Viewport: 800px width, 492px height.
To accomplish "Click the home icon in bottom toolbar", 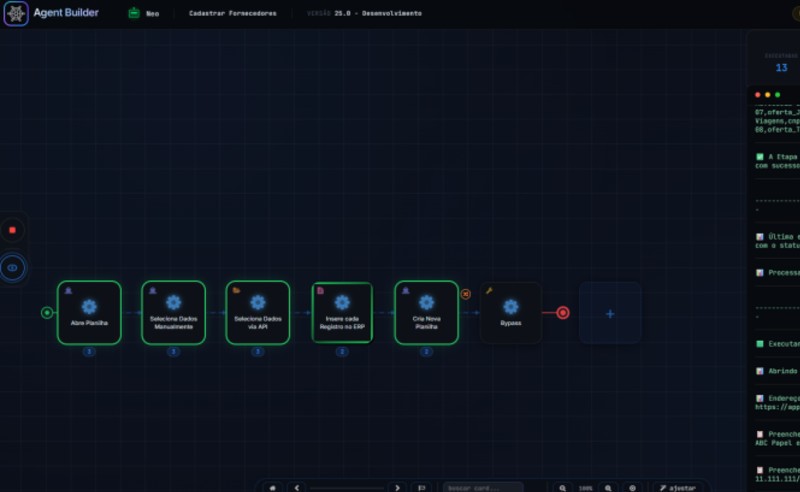I will pyautogui.click(x=272, y=488).
